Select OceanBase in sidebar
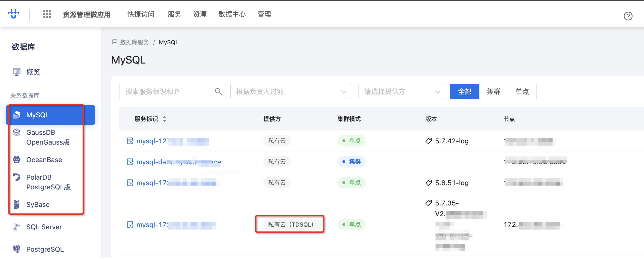Image resolution: width=644 pixels, height=259 pixels. (44, 160)
